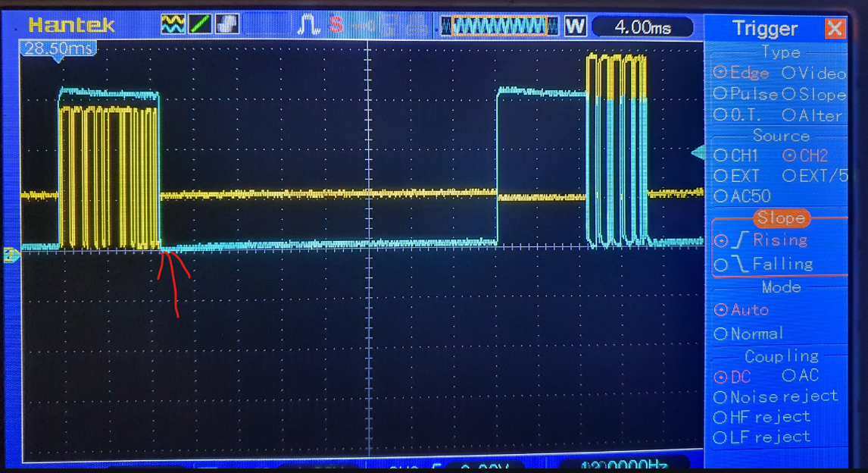The height and width of the screenshot is (473, 868).
Task: Select Slope trigger type
Action: click(x=813, y=95)
